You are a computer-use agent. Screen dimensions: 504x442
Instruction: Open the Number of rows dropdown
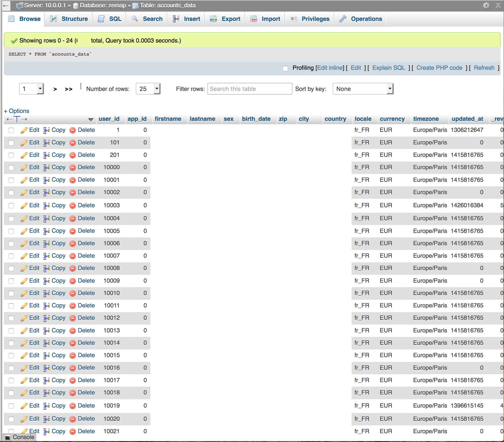[x=148, y=89]
